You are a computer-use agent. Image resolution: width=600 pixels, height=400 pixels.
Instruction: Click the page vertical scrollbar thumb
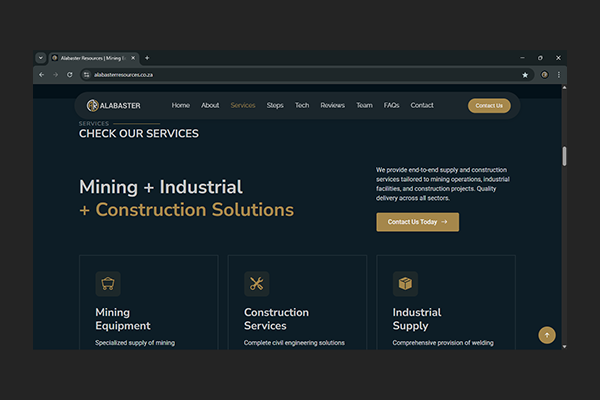point(564,156)
